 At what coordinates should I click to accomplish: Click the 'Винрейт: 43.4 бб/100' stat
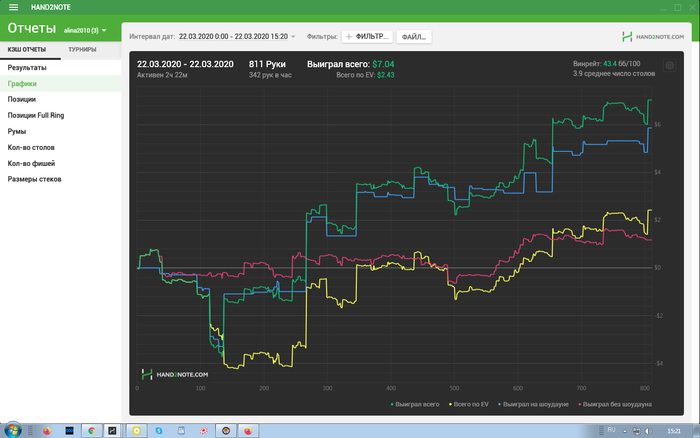coord(606,64)
